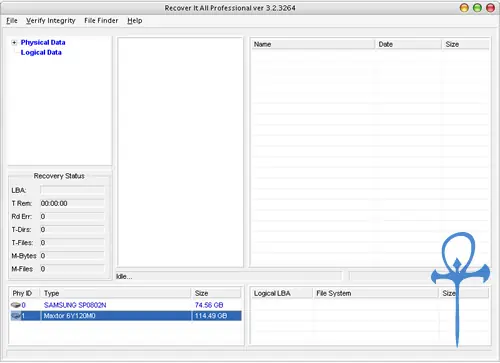Sort files by Size column header

pos(466,44)
